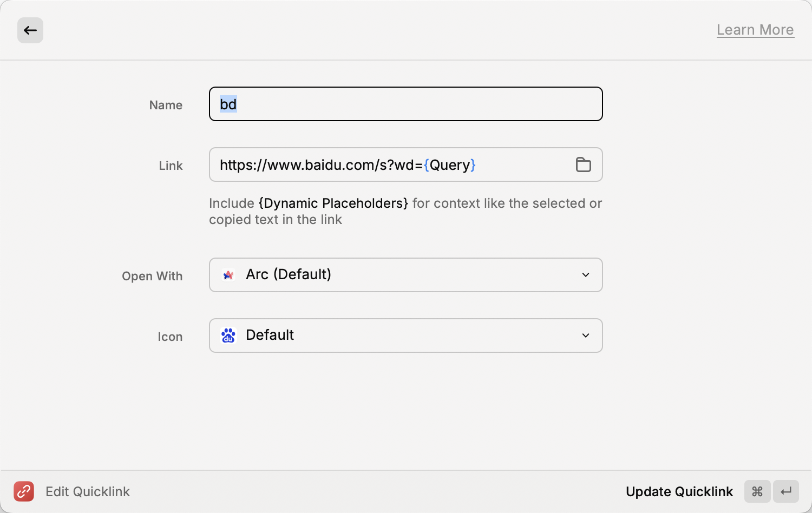Select the {Query} placeholder in the link
The height and width of the screenshot is (513, 812).
coord(450,165)
